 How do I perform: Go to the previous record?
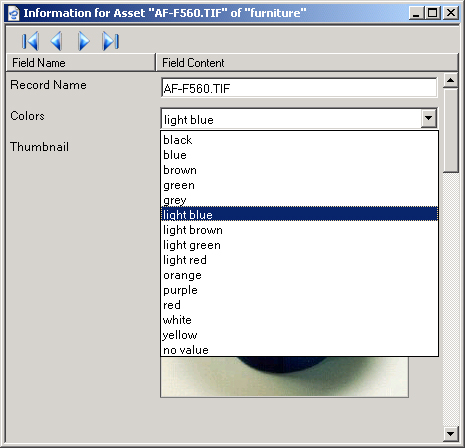click(56, 41)
